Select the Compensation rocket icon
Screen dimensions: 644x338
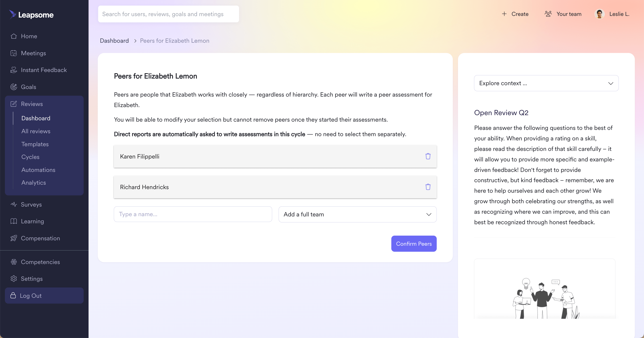14,238
